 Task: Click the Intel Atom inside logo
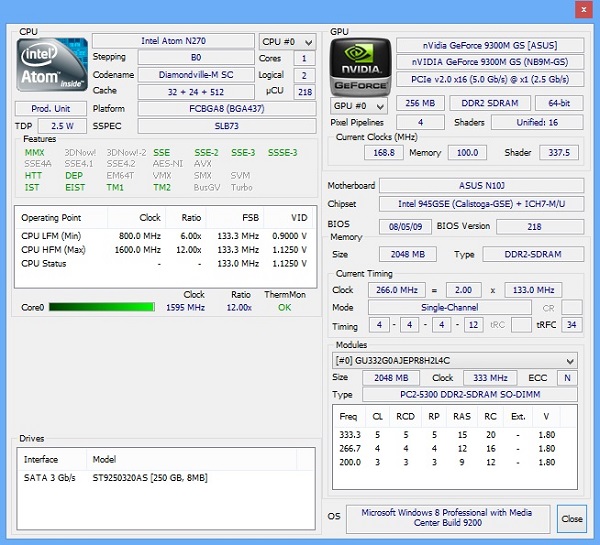click(52, 64)
